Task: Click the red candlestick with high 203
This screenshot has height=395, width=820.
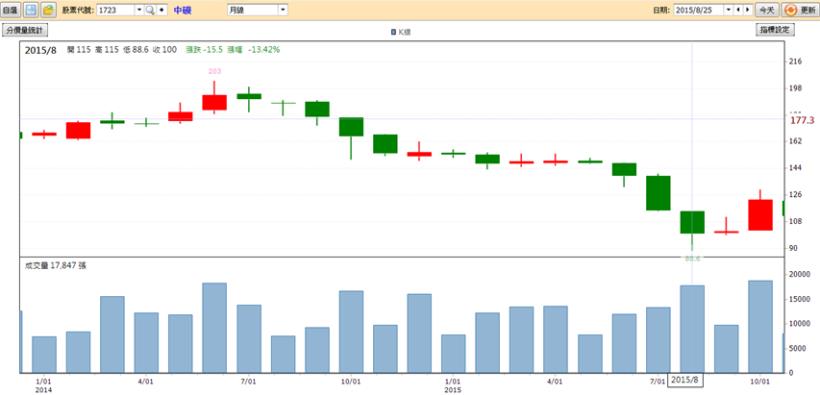Action: pyautogui.click(x=214, y=103)
